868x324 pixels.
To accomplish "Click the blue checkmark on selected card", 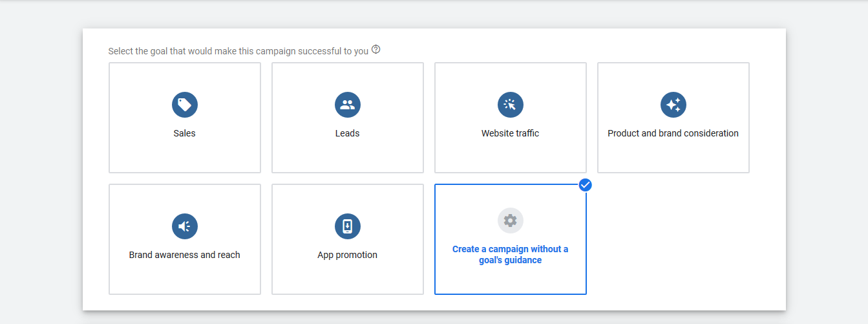I will [586, 185].
